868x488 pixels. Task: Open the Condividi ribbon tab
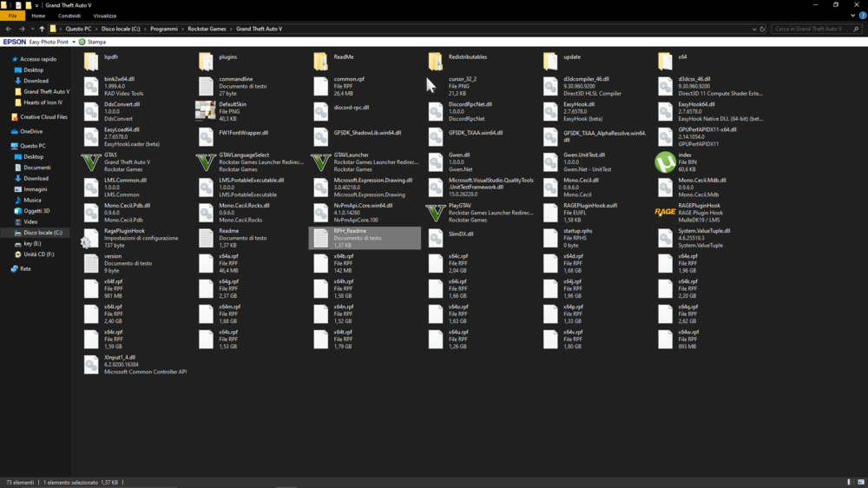coord(69,16)
